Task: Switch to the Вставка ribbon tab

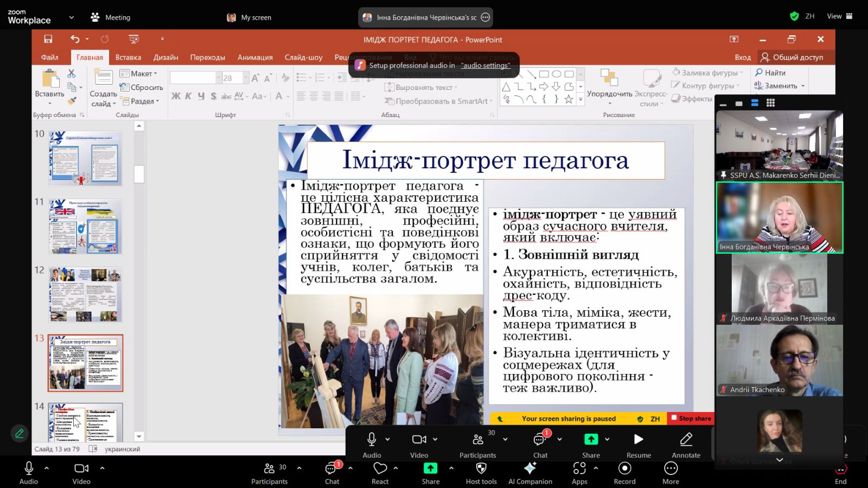Action: 128,57
